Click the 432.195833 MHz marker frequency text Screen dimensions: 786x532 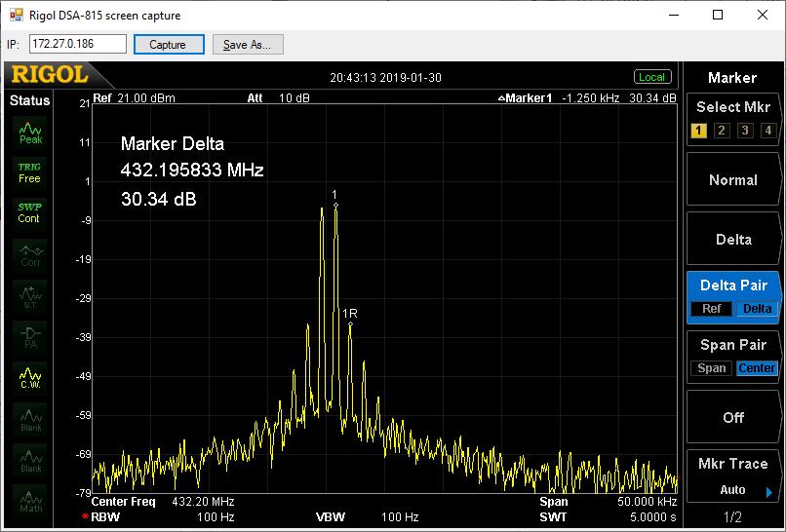click(x=192, y=171)
